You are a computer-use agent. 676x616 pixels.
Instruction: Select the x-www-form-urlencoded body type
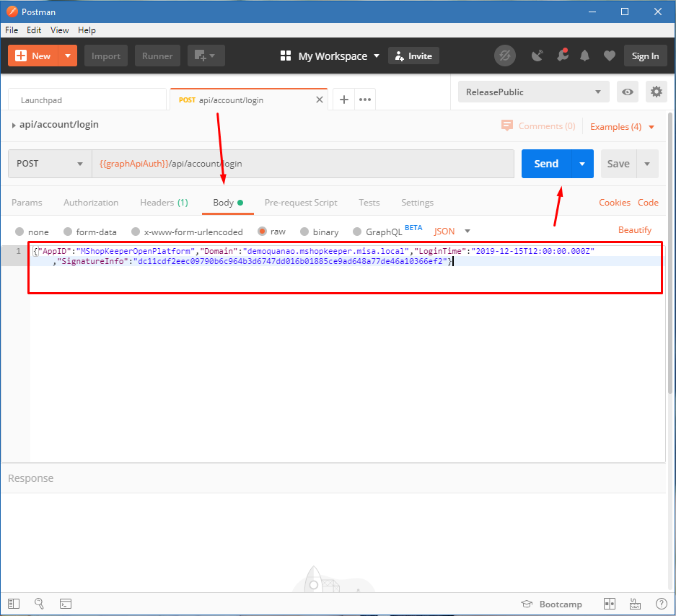(x=136, y=232)
